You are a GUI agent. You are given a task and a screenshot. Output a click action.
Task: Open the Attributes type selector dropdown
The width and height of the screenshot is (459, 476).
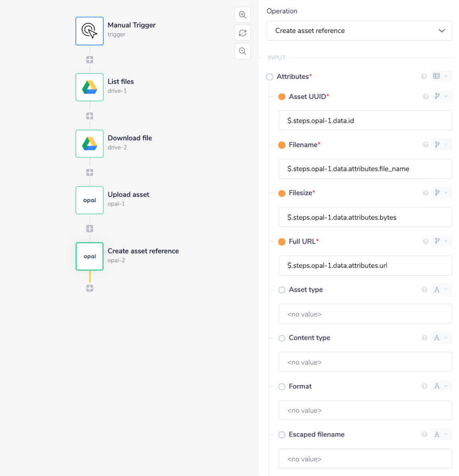coord(441,77)
